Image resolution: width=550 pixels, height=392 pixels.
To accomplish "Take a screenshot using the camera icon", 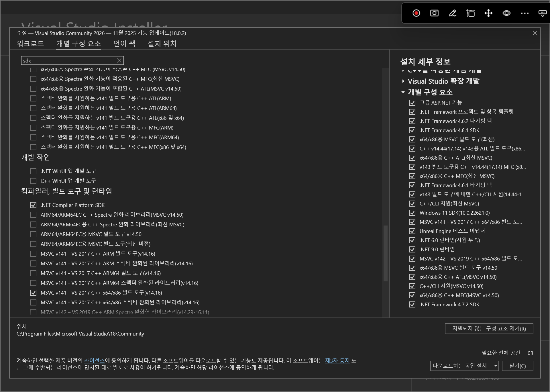I will tap(434, 13).
